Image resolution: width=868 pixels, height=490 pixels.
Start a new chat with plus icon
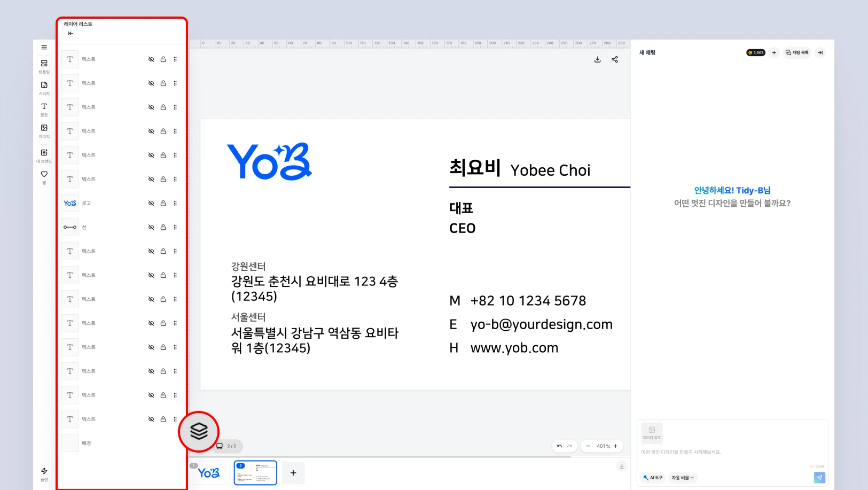click(774, 52)
